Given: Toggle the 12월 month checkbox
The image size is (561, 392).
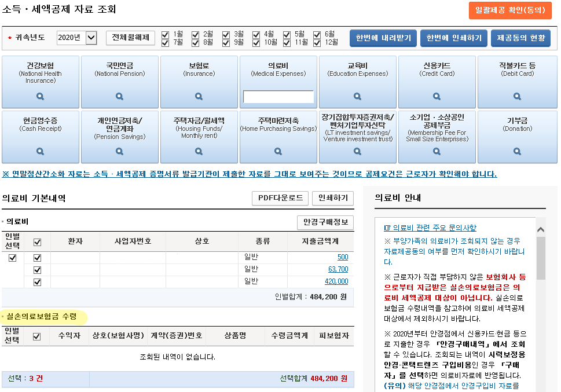Looking at the screenshot, I should click(317, 43).
